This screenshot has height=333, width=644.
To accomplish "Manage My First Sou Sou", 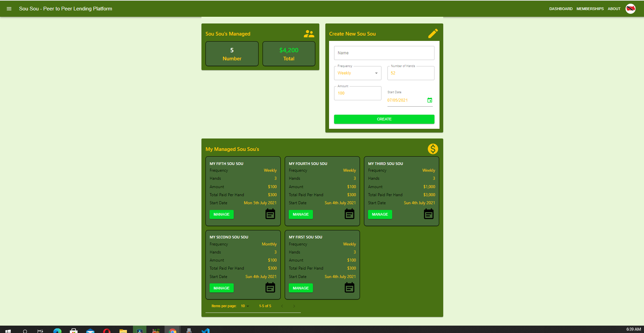I will (x=301, y=288).
